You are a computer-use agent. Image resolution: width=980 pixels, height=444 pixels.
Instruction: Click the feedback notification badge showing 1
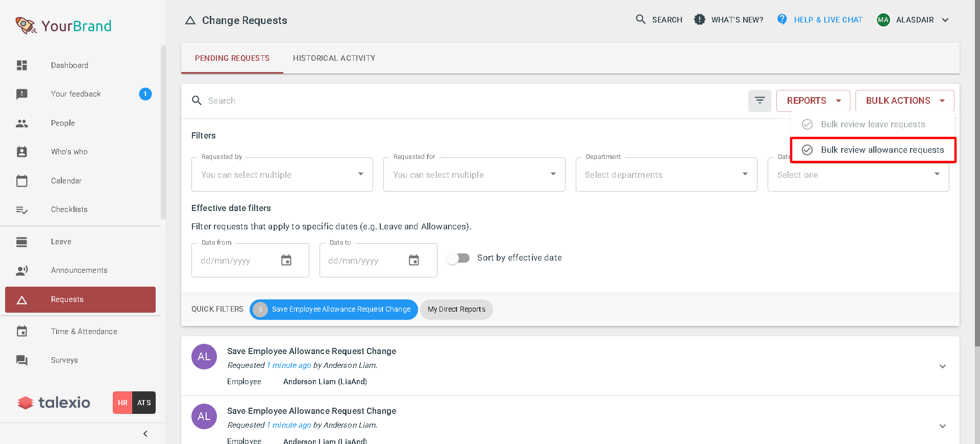pyautogui.click(x=145, y=94)
